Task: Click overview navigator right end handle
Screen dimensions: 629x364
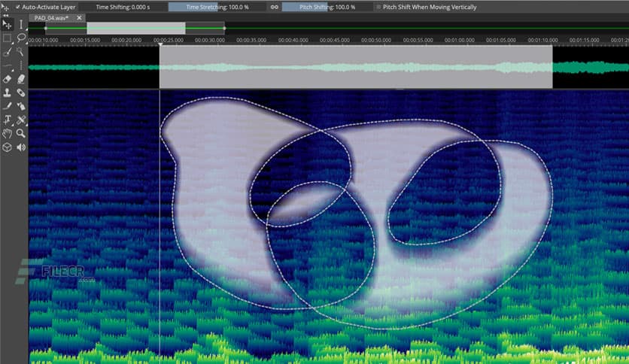Action: coord(224,28)
